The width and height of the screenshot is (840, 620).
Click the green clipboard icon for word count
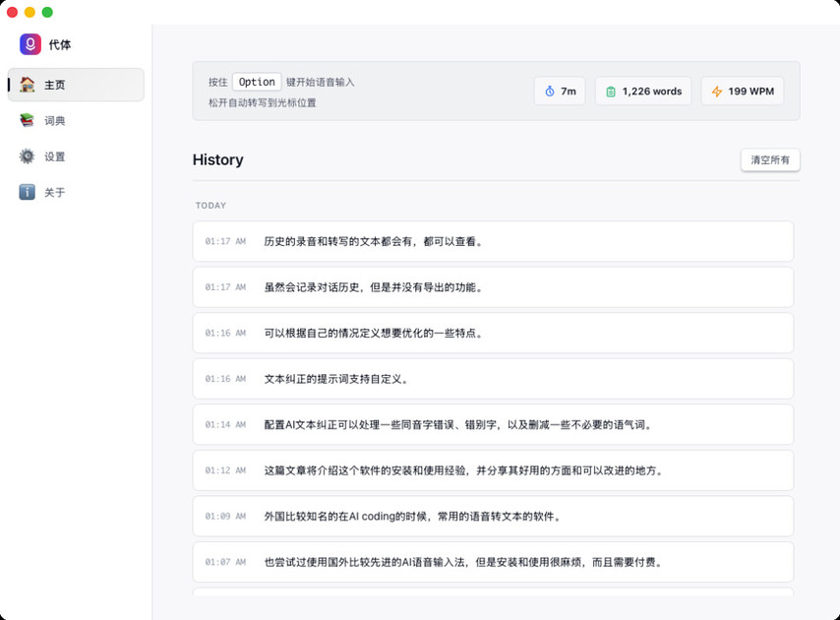tap(611, 92)
